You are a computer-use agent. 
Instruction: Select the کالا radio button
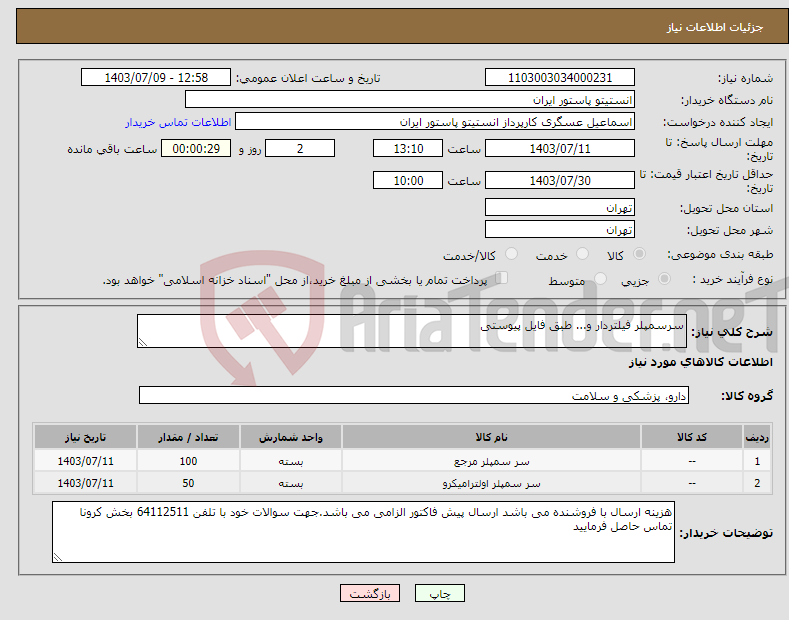tap(639, 254)
